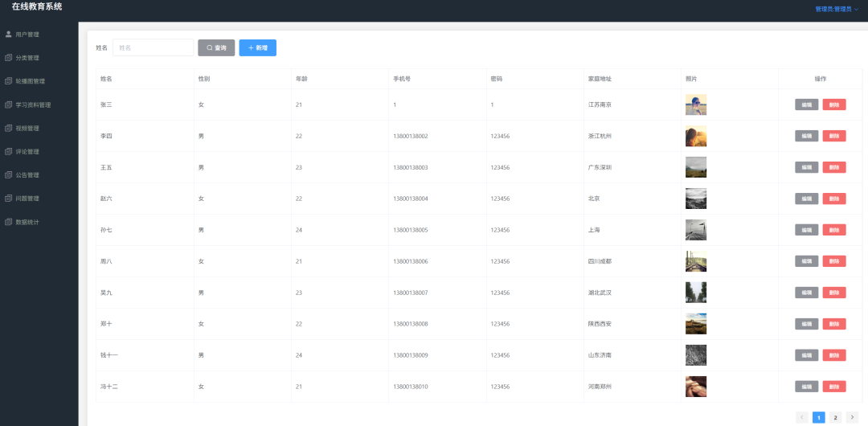Open 周八's photo thumbnail
868x426 pixels.
696,261
